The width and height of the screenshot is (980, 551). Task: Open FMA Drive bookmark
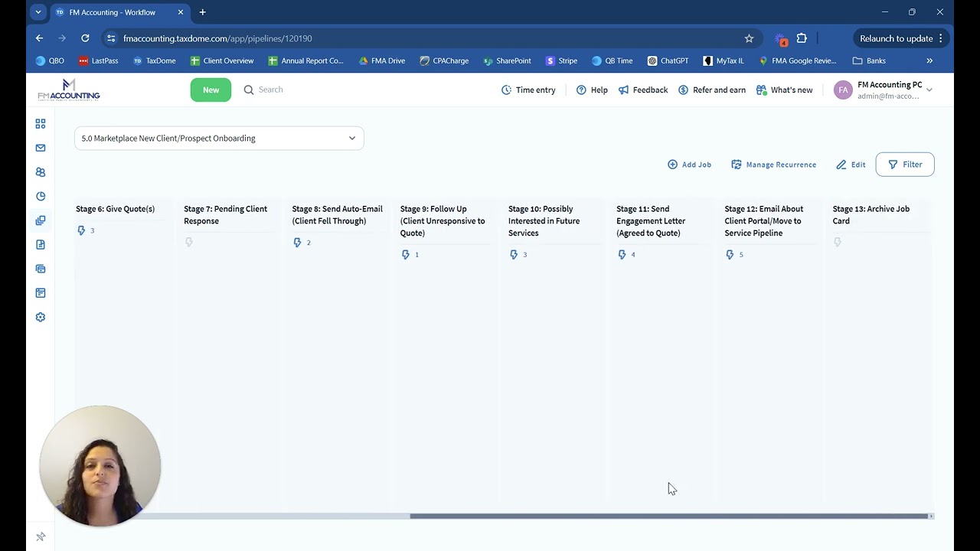click(x=381, y=60)
